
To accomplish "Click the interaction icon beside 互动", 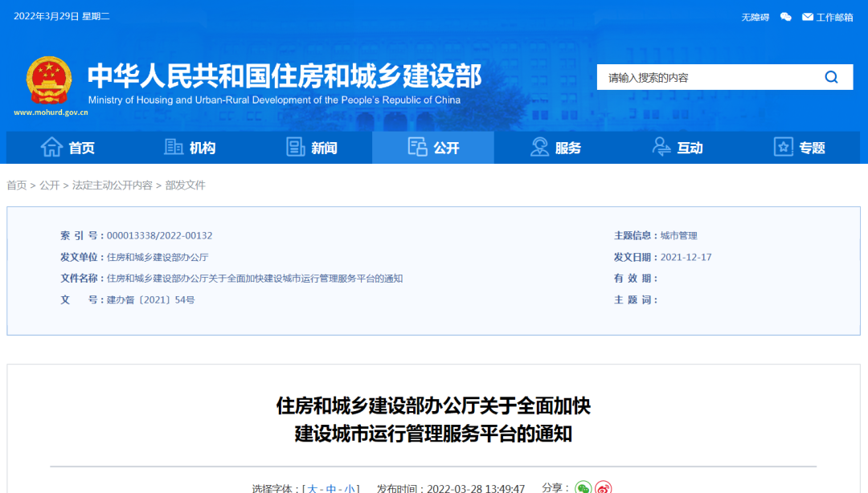I will click(x=661, y=148).
